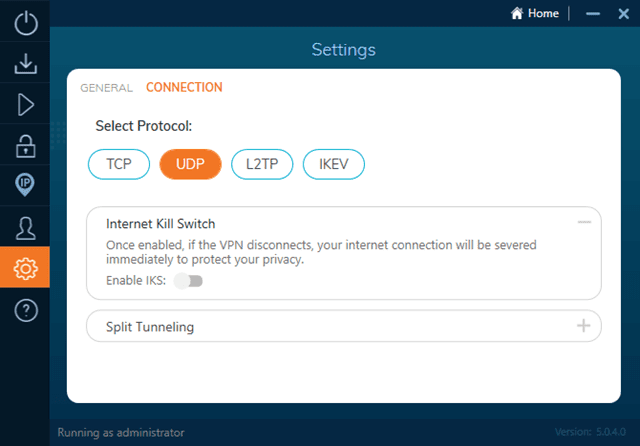Image resolution: width=640 pixels, height=446 pixels.
Task: Select the settings gear icon
Action: [25, 268]
